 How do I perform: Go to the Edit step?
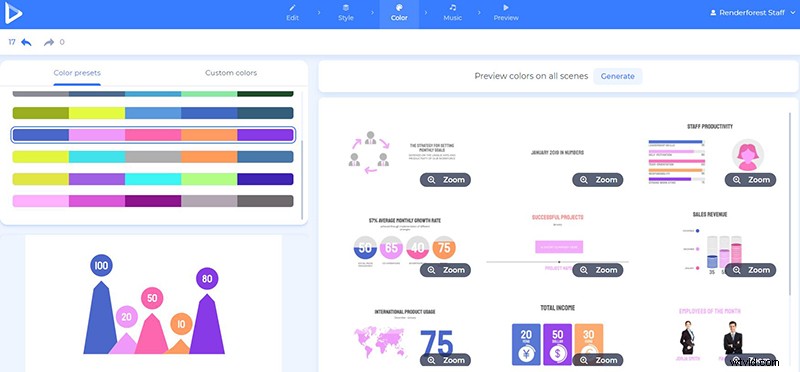pyautogui.click(x=292, y=14)
